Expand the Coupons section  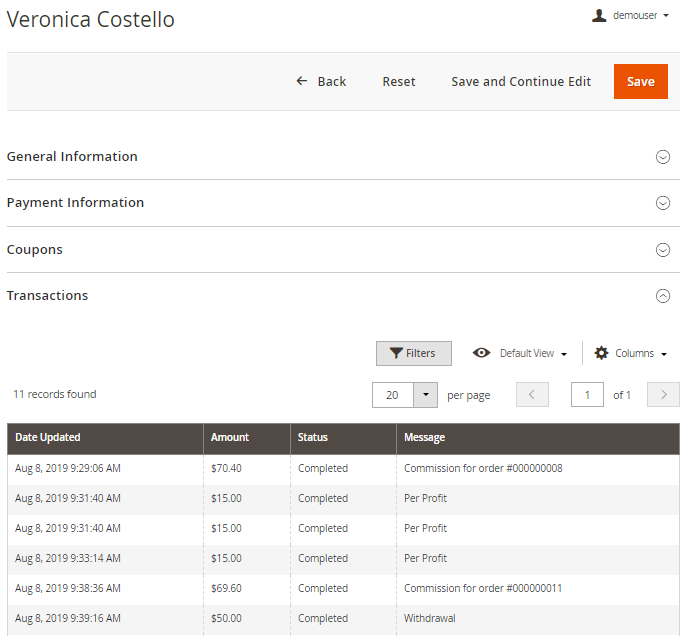pyautogui.click(x=662, y=250)
